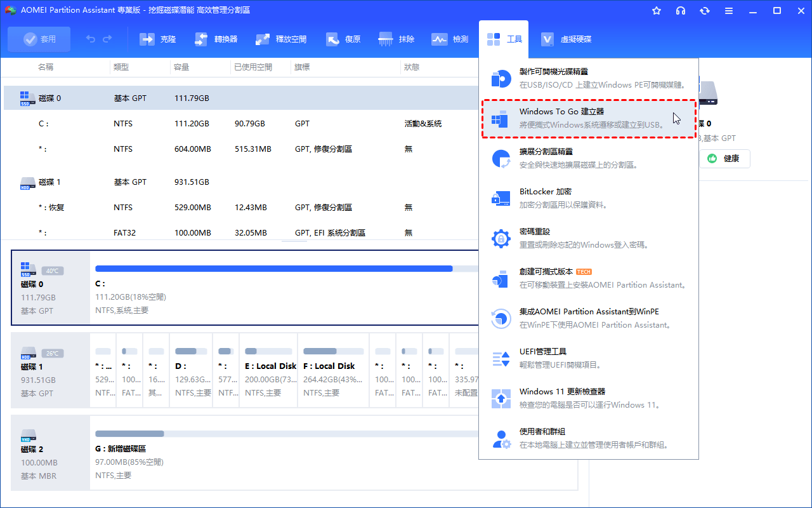The image size is (812, 508).
Task: Click the Test (檢測) toolbar icon
Action: tap(440, 39)
